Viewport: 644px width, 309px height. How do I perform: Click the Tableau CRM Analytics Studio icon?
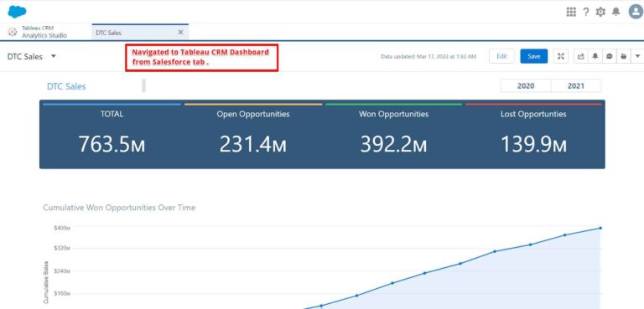(x=13, y=32)
